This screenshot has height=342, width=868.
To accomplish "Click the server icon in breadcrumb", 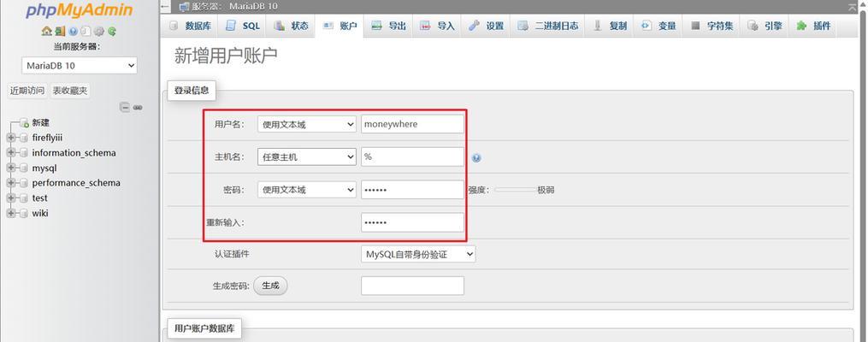I will point(185,7).
